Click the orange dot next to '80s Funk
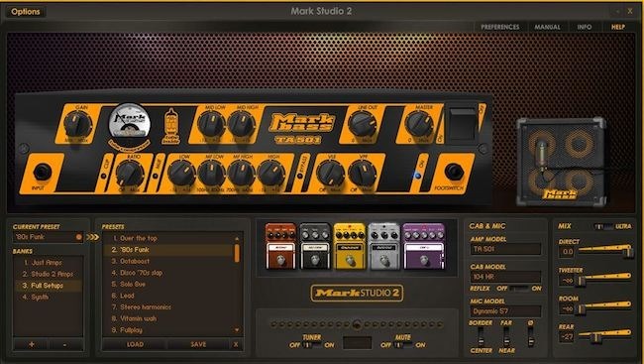644x364 pixels. 79,237
